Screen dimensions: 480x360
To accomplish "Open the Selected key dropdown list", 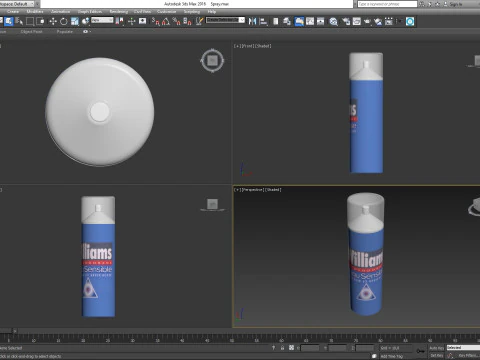I will [463, 348].
